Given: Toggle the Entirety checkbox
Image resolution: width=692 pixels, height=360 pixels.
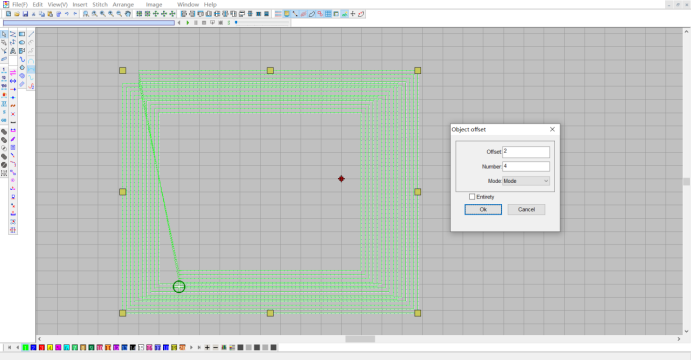Looking at the screenshot, I should 472,197.
